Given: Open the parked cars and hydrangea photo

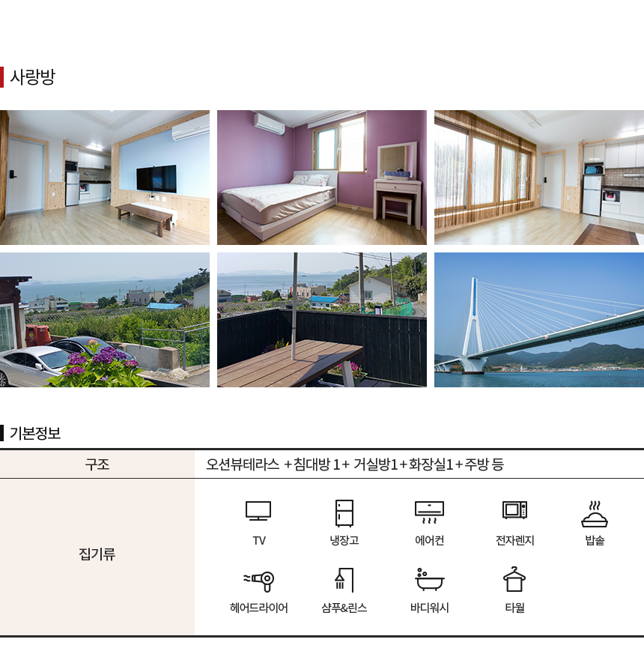Looking at the screenshot, I should coord(105,319).
